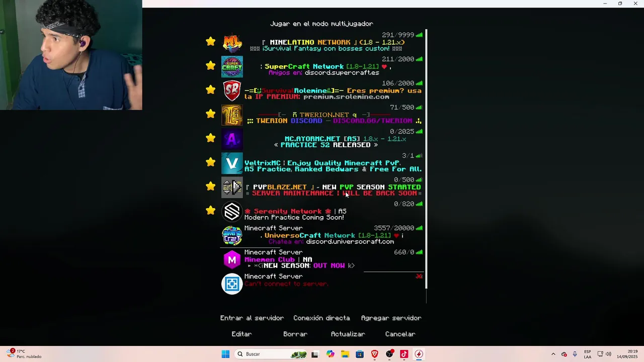The width and height of the screenshot is (644, 362).
Task: Open Task View from taskbar
Action: 314,354
